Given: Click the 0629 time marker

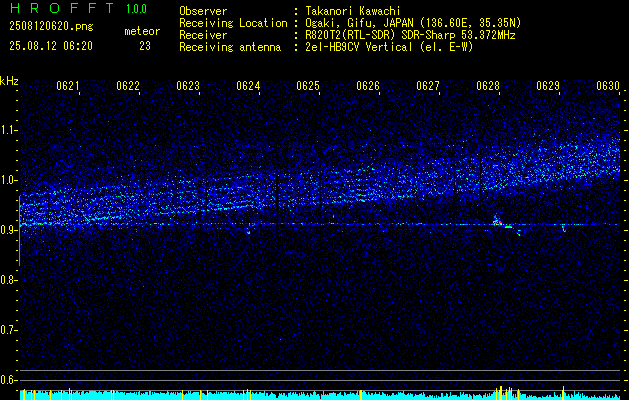Looking at the screenshot, I should [x=548, y=85].
